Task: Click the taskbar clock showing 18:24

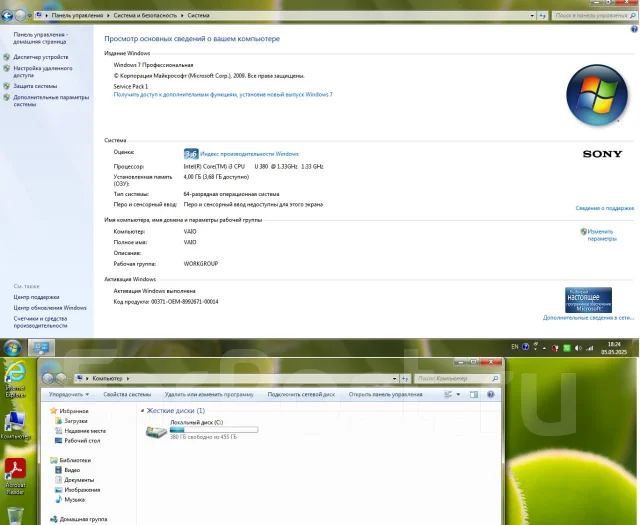Action: tap(614, 348)
